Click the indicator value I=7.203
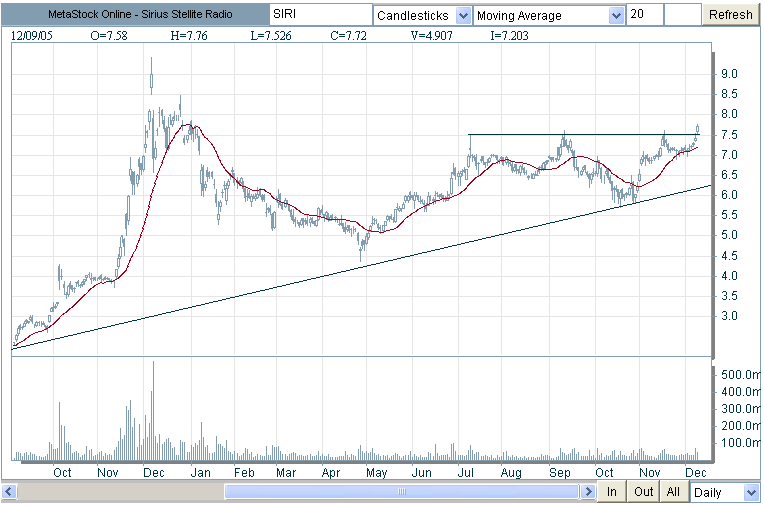764x506 pixels. point(509,36)
